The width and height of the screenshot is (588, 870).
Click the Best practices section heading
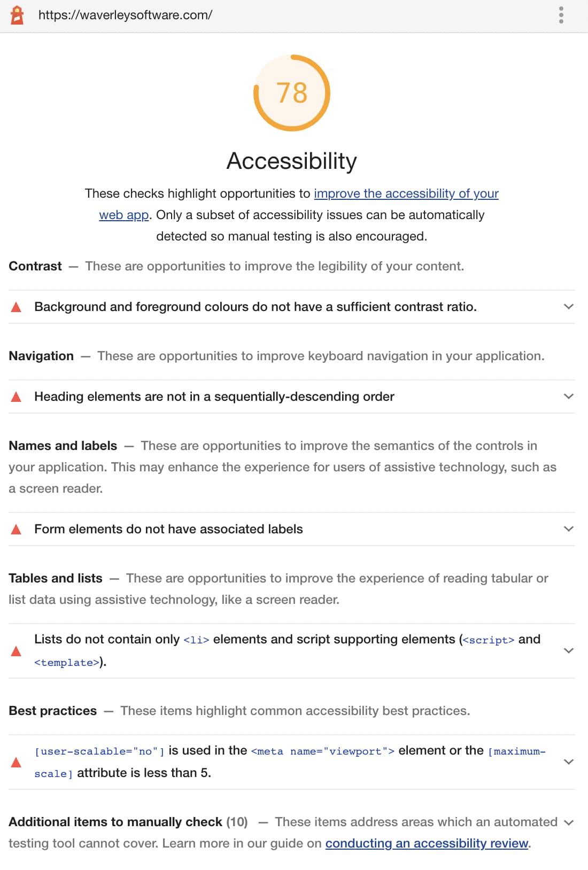pyautogui.click(x=52, y=710)
